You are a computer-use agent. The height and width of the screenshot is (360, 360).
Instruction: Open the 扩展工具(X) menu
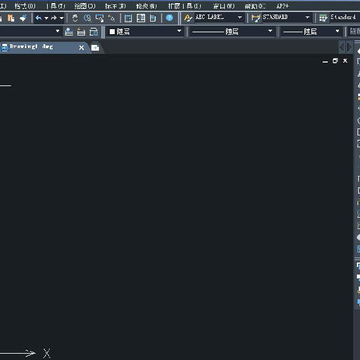tap(184, 6)
